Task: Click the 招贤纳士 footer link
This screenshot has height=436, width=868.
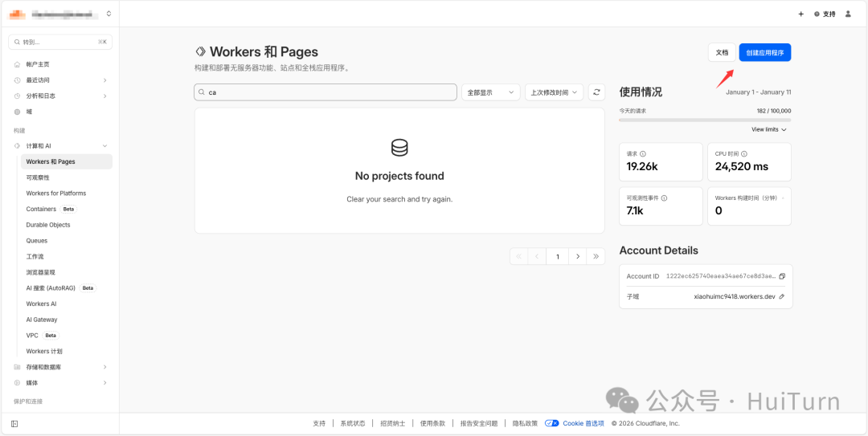Action: click(x=392, y=423)
